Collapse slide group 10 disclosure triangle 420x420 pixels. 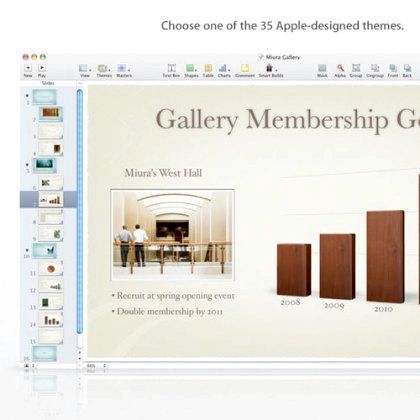coord(27,250)
